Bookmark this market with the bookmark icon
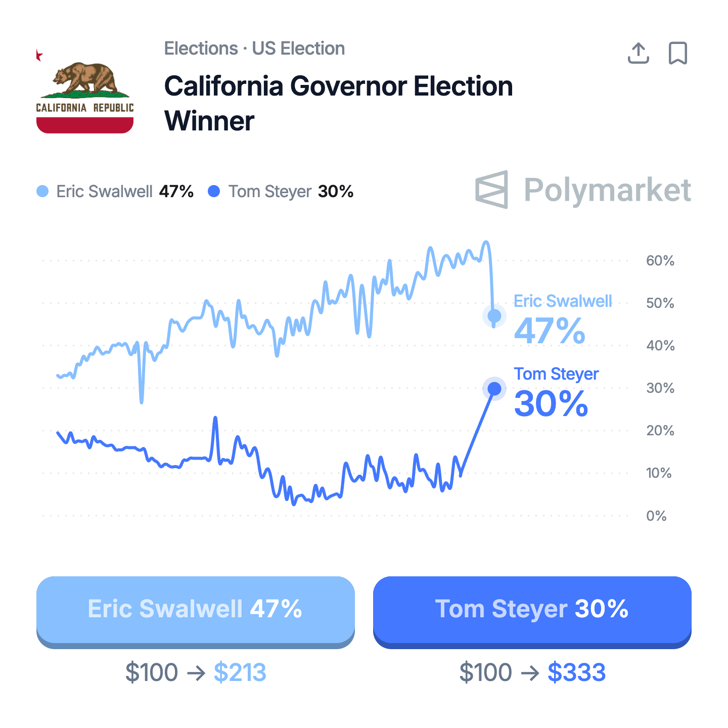The width and height of the screenshot is (728, 728). (x=677, y=53)
